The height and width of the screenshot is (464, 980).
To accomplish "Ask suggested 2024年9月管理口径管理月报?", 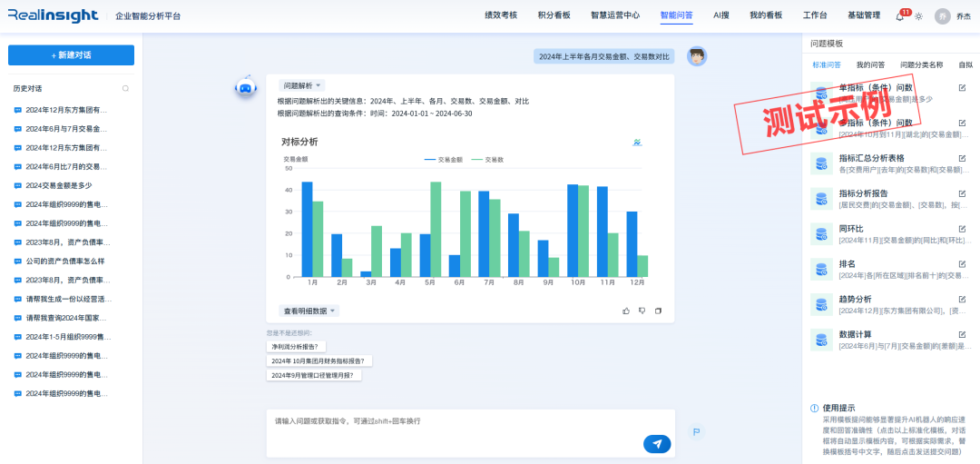I will pyautogui.click(x=314, y=375).
